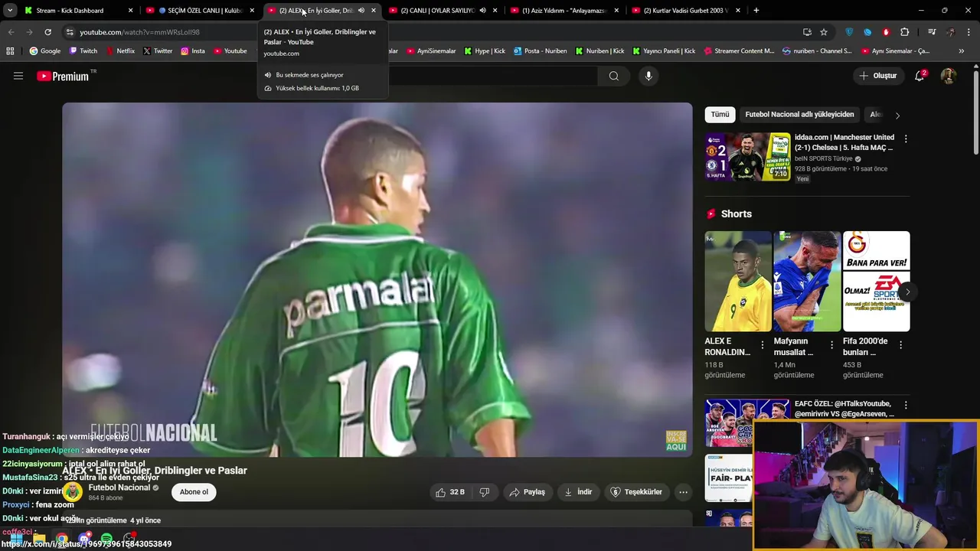Open options for Fifa 2000'de short
This screenshot has height=551, width=980.
[900, 345]
